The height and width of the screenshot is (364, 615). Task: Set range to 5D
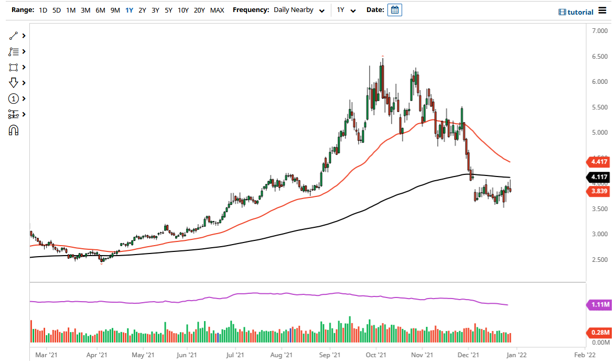tap(57, 10)
